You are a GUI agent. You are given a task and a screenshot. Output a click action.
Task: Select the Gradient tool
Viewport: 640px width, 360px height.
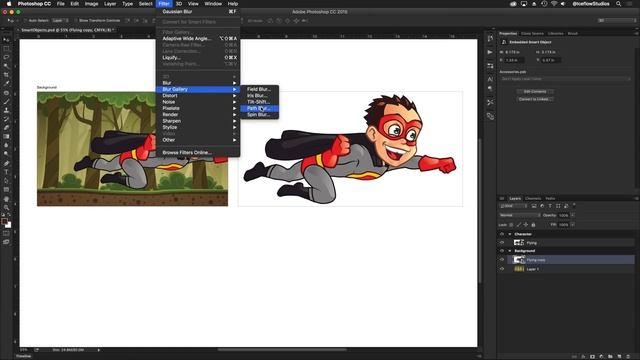click(6, 137)
